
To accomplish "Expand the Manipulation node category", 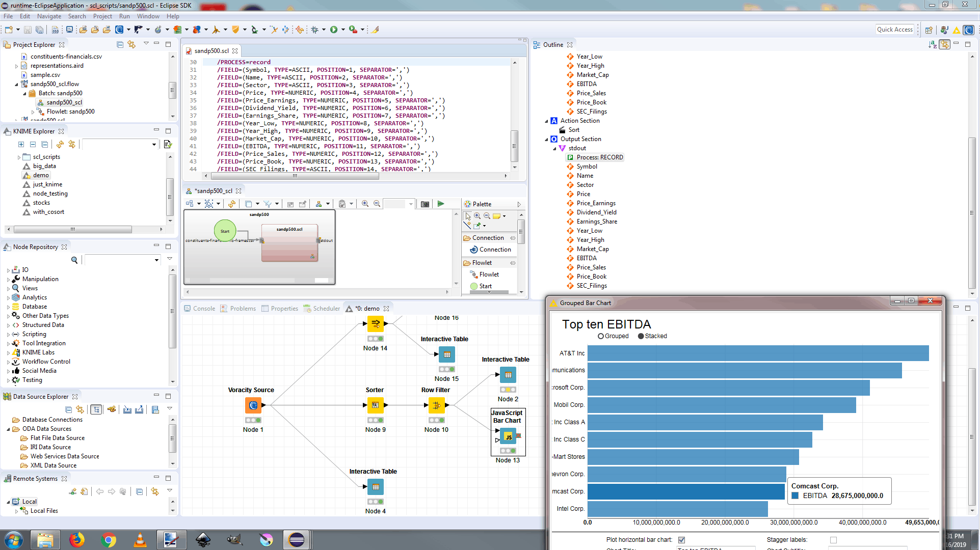I will click(x=8, y=279).
